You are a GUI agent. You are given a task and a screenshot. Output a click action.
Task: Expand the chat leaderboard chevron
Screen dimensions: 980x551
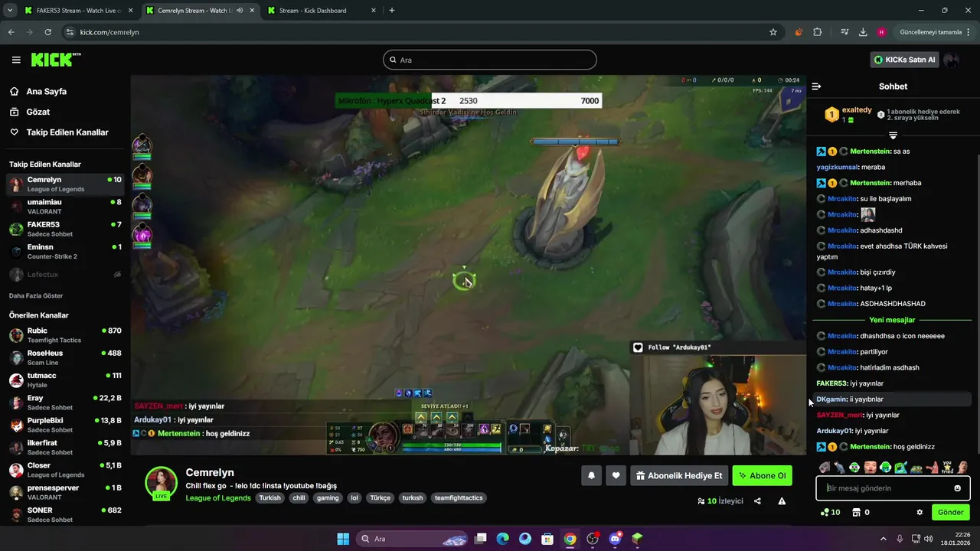[x=893, y=135]
